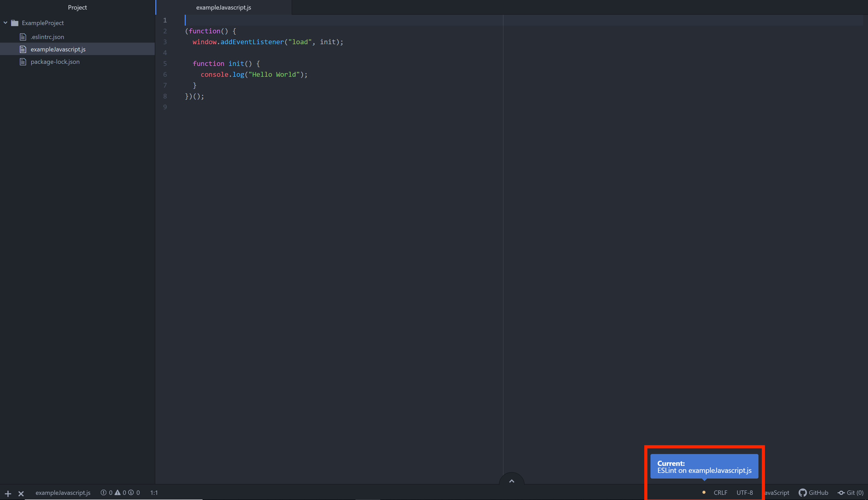This screenshot has height=500, width=868.
Task: Click the ExampleProject folder icon
Action: pos(15,23)
